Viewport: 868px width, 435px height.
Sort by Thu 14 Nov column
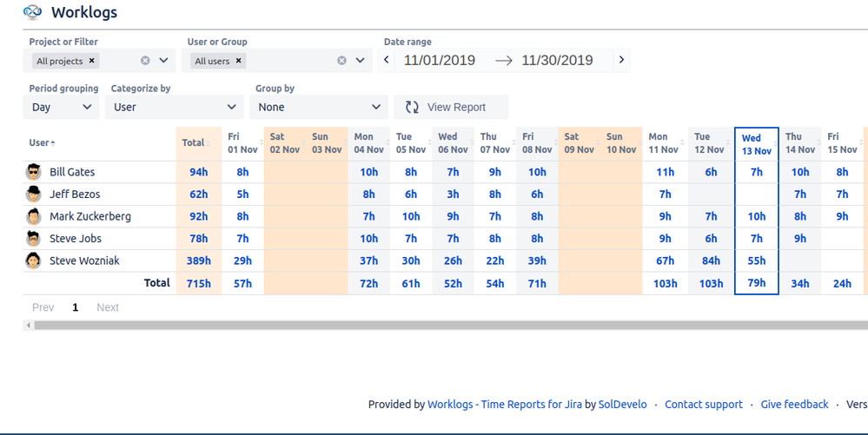tap(800, 142)
